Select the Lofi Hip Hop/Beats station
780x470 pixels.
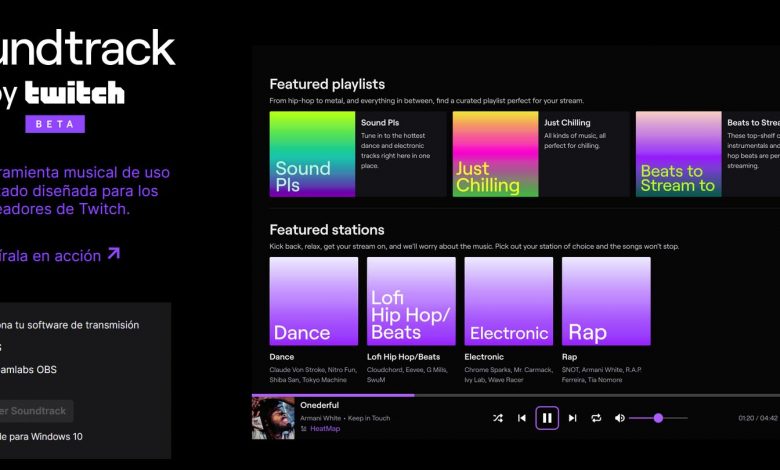(411, 301)
